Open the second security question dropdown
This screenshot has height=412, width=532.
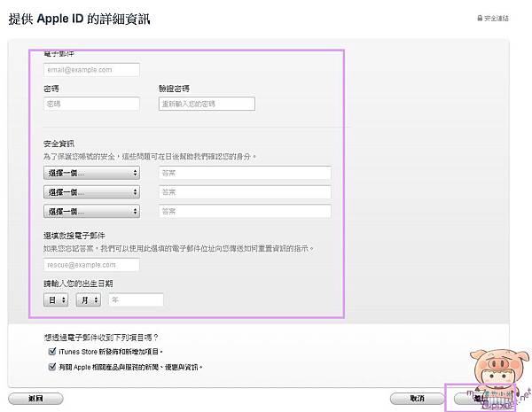coord(91,192)
